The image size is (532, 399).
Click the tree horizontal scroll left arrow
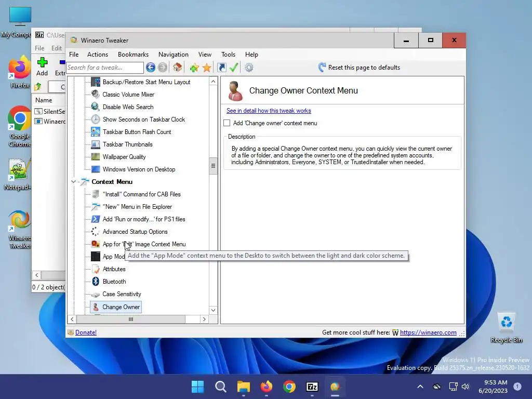(x=72, y=320)
